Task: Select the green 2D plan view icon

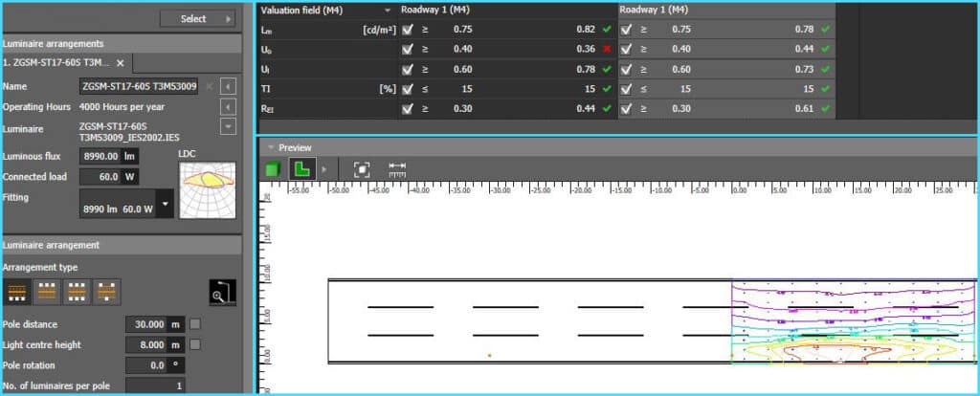Action: pos(301,169)
